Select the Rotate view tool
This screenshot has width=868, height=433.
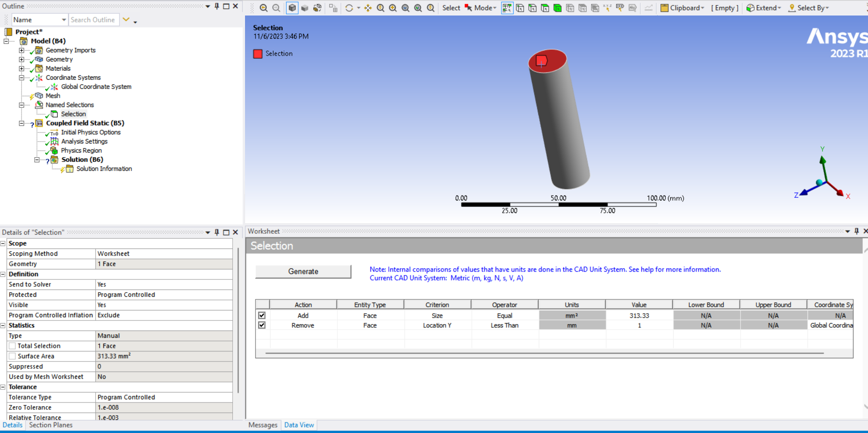coord(350,8)
